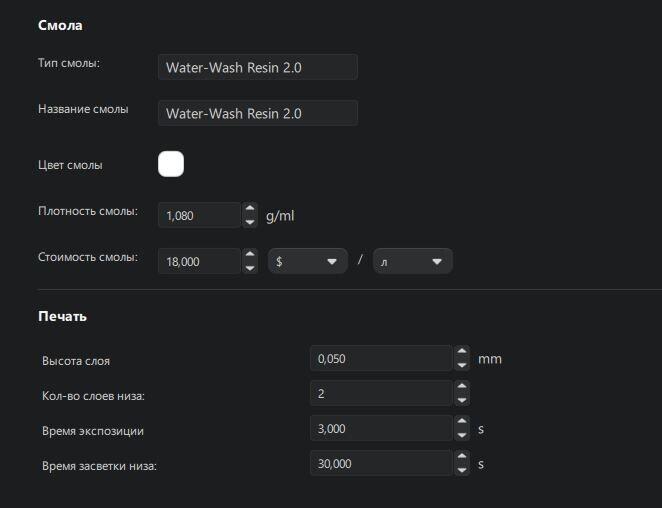Image resolution: width=662 pixels, height=508 pixels.
Task: Increase bottom layer count stepper
Action: click(461, 387)
